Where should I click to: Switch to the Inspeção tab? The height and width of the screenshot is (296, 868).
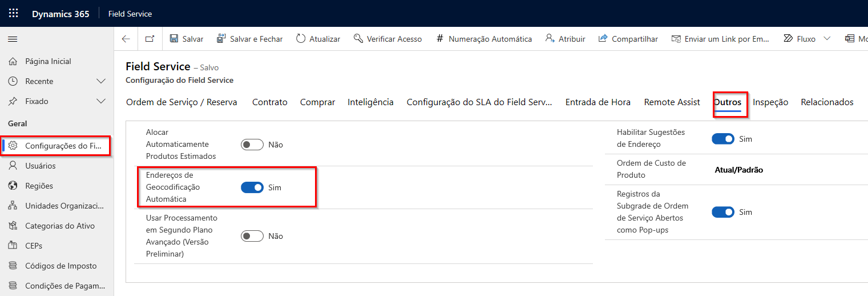(770, 102)
